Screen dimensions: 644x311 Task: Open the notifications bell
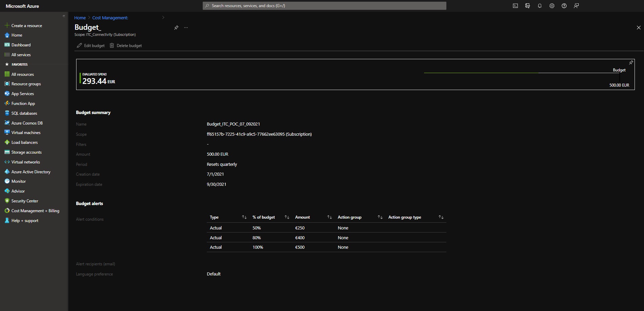pos(539,6)
